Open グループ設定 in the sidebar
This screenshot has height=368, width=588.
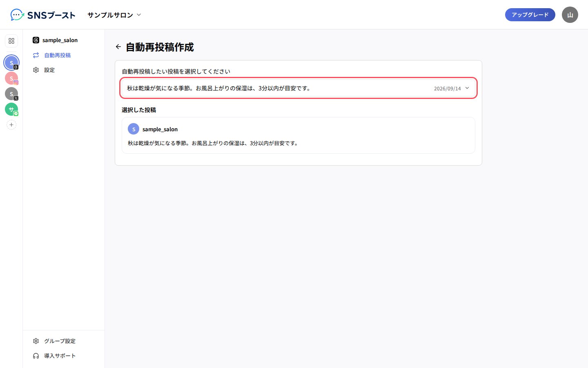(x=64, y=341)
